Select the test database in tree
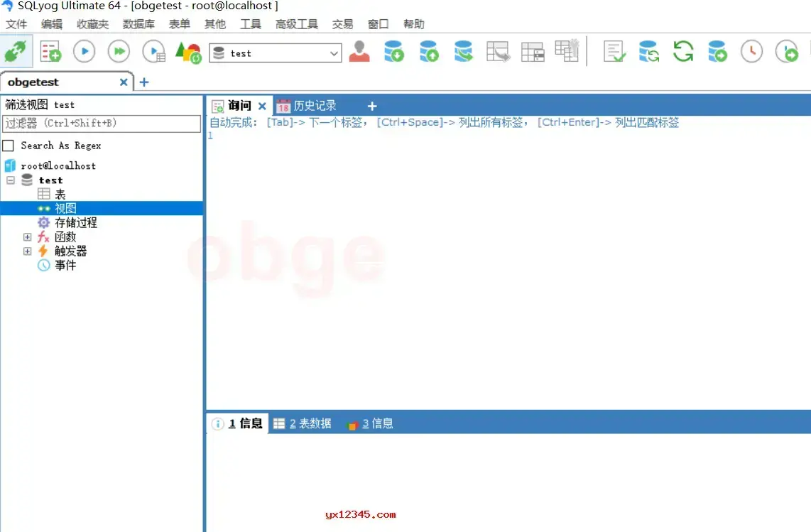The height and width of the screenshot is (532, 811). 50,180
